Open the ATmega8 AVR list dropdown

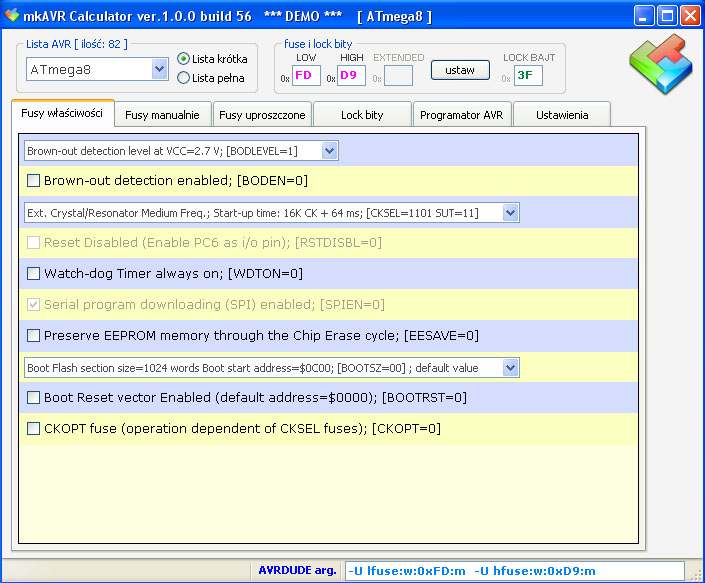(160, 69)
